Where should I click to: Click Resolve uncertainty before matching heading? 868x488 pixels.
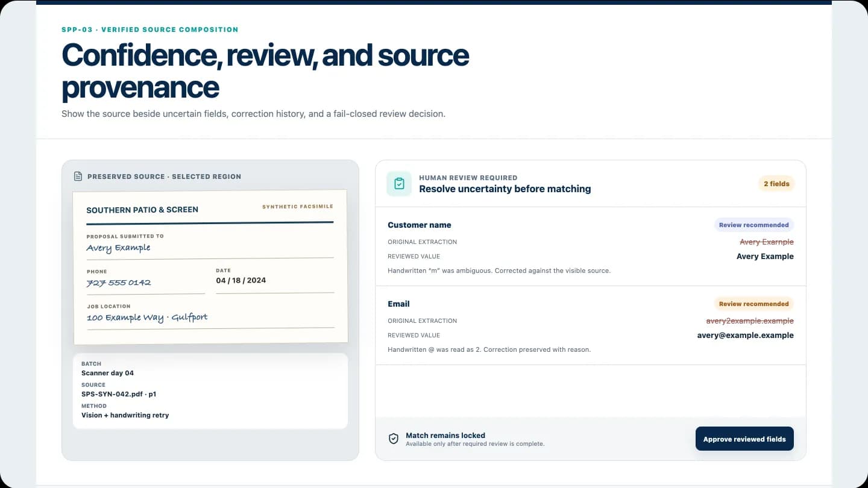coord(505,189)
